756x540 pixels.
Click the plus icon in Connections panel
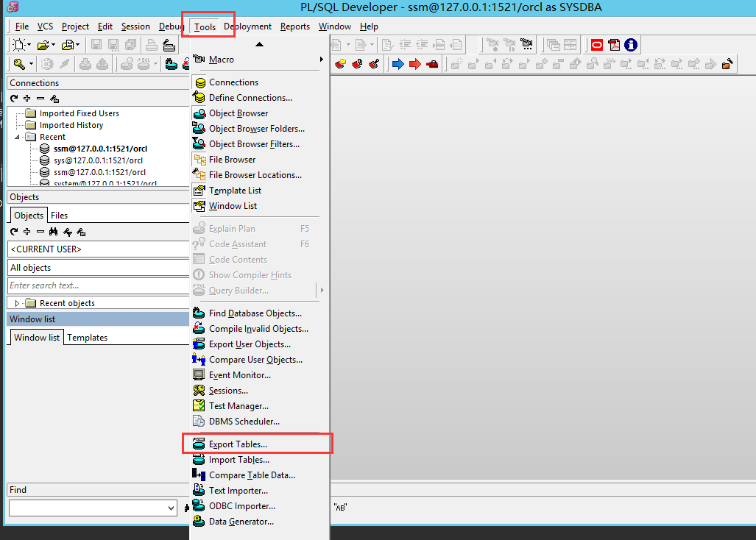point(27,99)
